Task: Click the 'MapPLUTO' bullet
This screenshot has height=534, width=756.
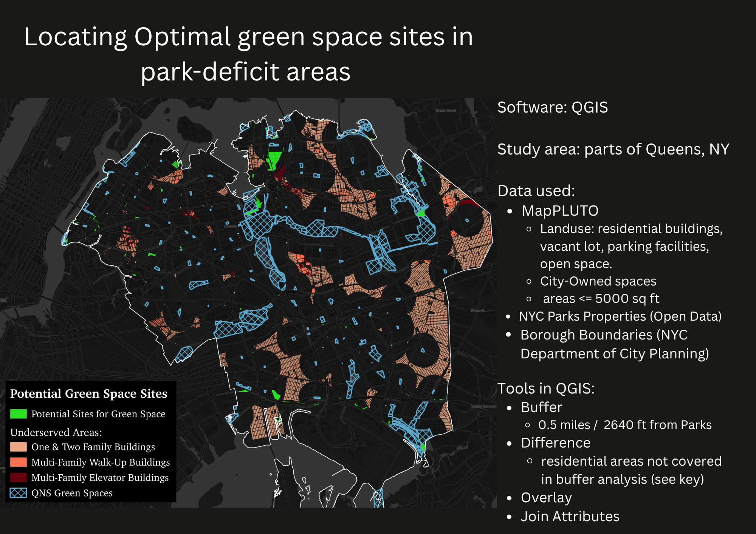Action: pyautogui.click(x=560, y=211)
